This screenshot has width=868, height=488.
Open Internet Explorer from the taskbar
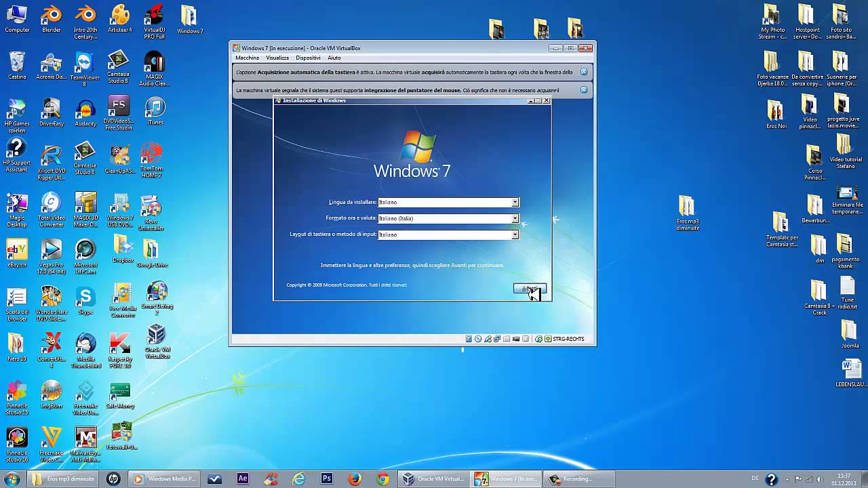click(x=298, y=479)
